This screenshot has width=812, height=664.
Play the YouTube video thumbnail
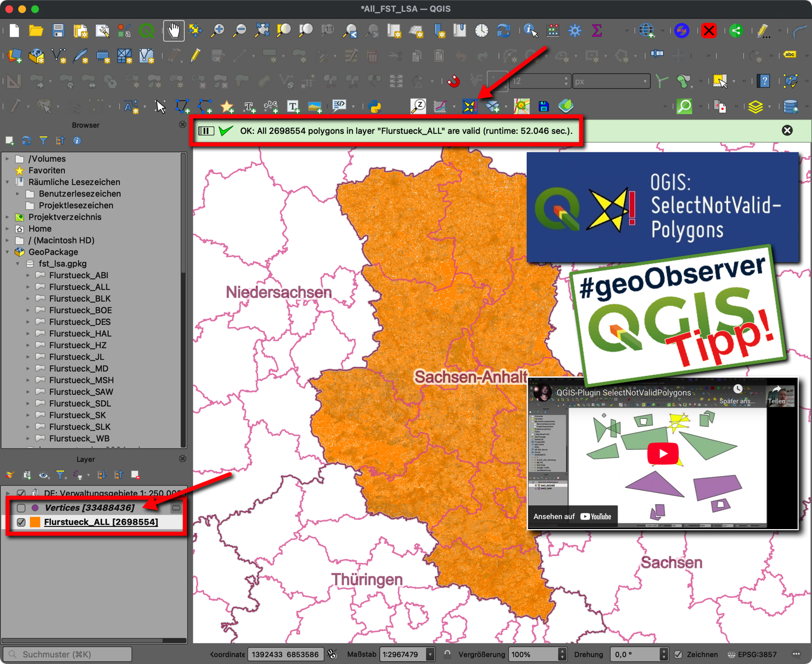coord(663,454)
